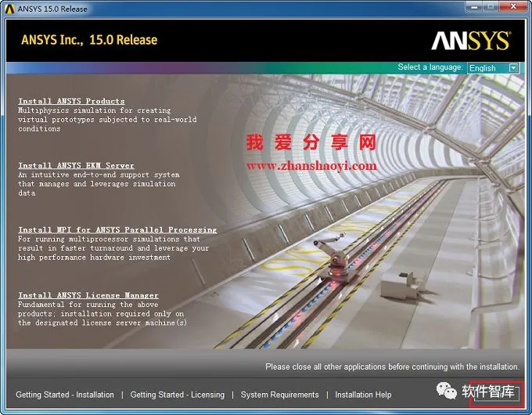The image size is (532, 415).
Task: Open Getting Started - Installation guide
Action: click(x=65, y=395)
